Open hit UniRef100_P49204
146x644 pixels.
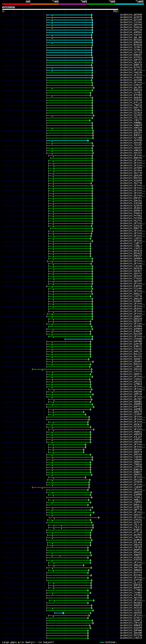(131, 27)
